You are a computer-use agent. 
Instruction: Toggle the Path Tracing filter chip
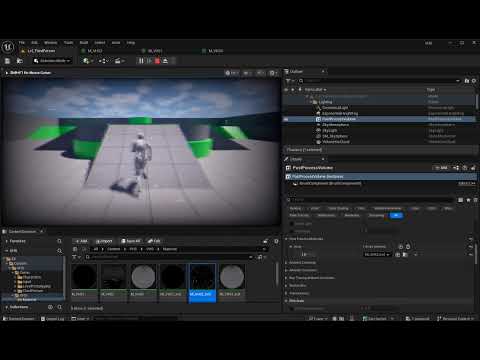[299, 215]
